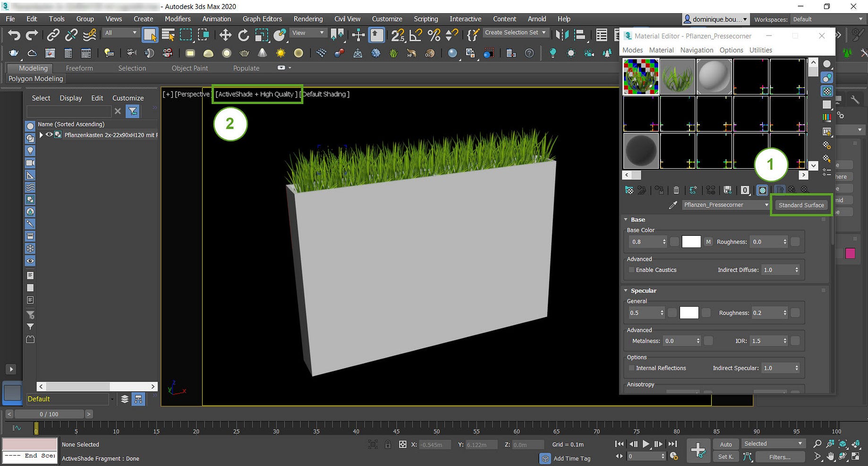Check Internal Reflections option
868x466 pixels.
pyautogui.click(x=631, y=368)
